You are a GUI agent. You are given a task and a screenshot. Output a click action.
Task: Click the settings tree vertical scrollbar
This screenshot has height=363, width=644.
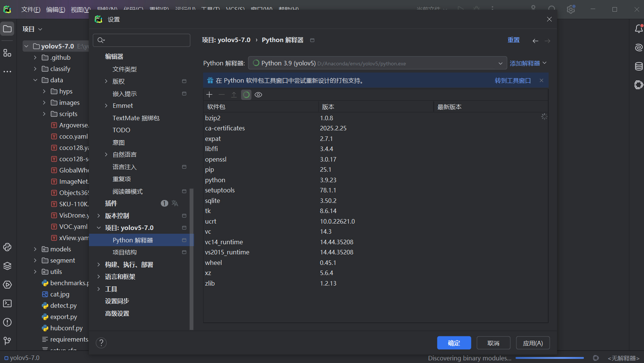192,259
